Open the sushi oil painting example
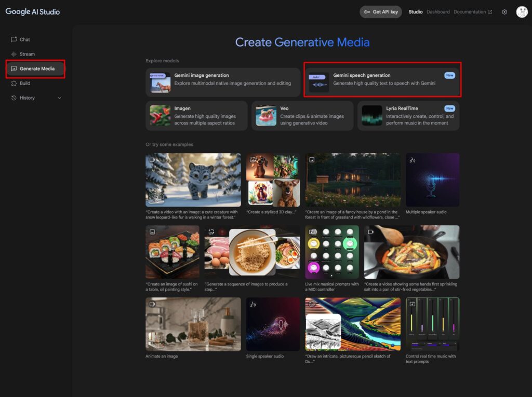The width and height of the screenshot is (532, 397). click(172, 252)
